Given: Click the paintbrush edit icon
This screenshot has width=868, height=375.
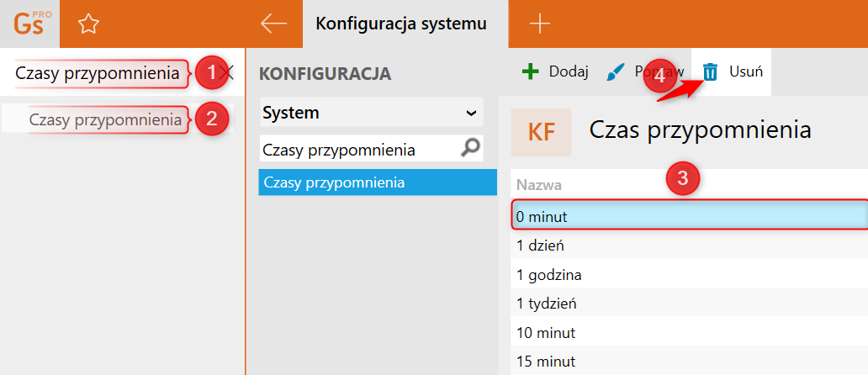Looking at the screenshot, I should 616,72.
